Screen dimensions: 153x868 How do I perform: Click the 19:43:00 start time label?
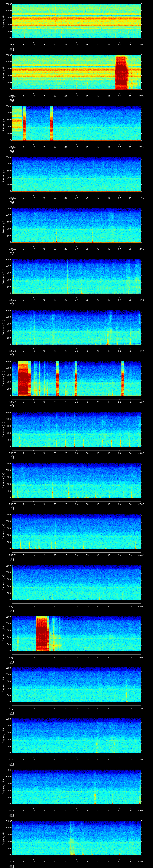12,351
